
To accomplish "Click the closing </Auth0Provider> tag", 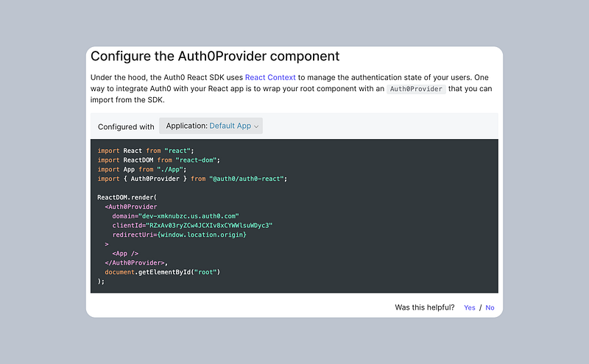I will coord(135,263).
